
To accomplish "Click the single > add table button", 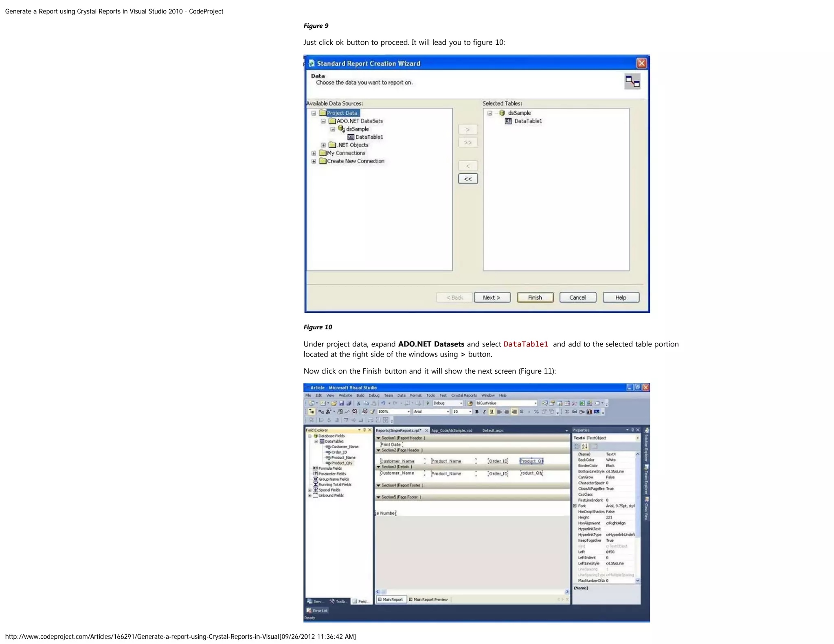I will 468,129.
